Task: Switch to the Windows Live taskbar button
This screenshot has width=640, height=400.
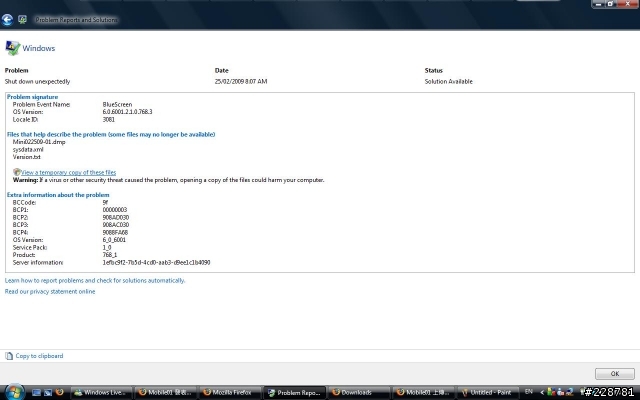Action: [x=102, y=392]
